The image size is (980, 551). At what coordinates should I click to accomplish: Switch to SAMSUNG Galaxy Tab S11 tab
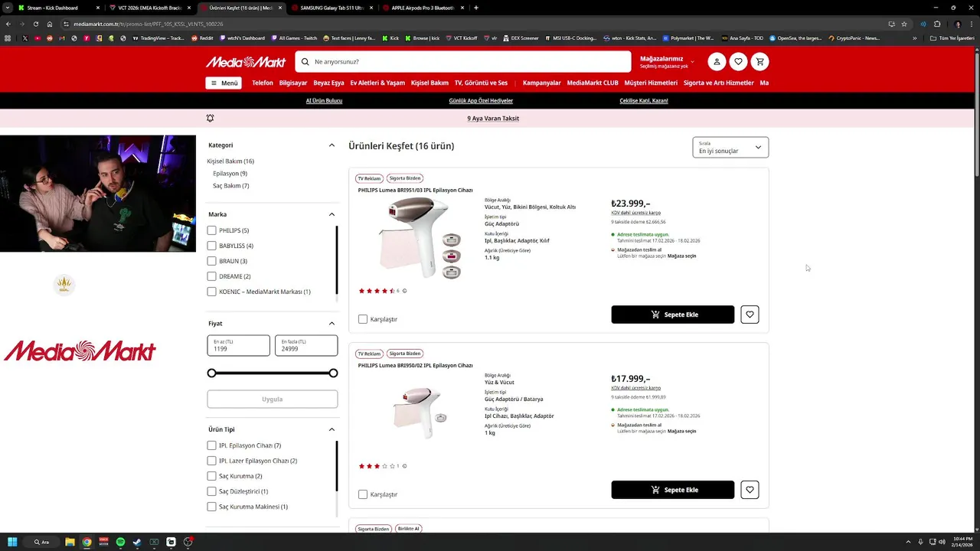[x=332, y=8]
